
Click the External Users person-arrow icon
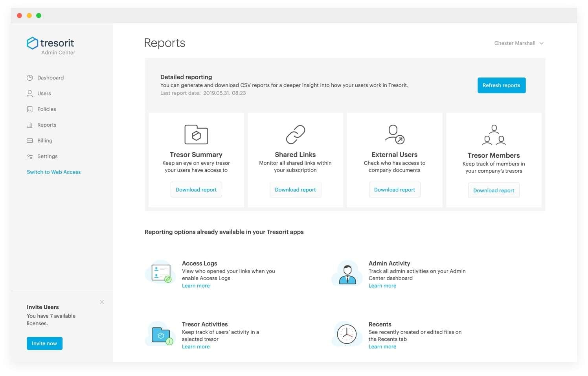click(395, 135)
